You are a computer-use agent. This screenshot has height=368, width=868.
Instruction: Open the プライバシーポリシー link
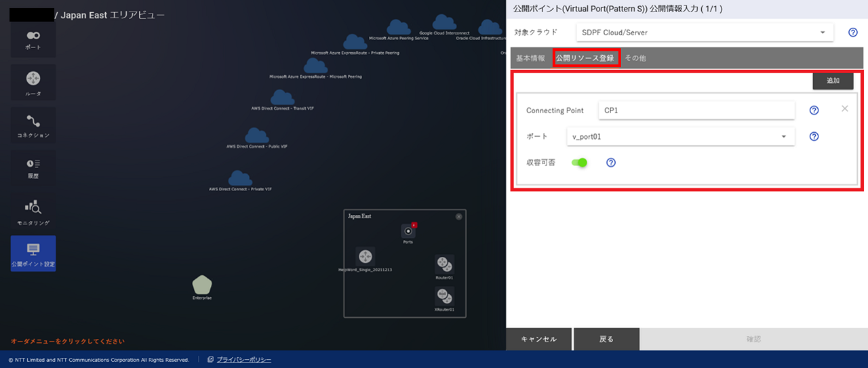[x=244, y=359]
